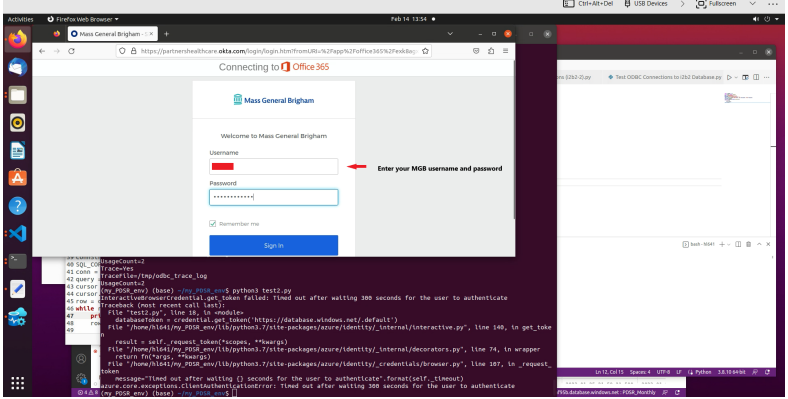This screenshot has width=788, height=399.
Task: Open Help from the dock
Action: (x=18, y=206)
